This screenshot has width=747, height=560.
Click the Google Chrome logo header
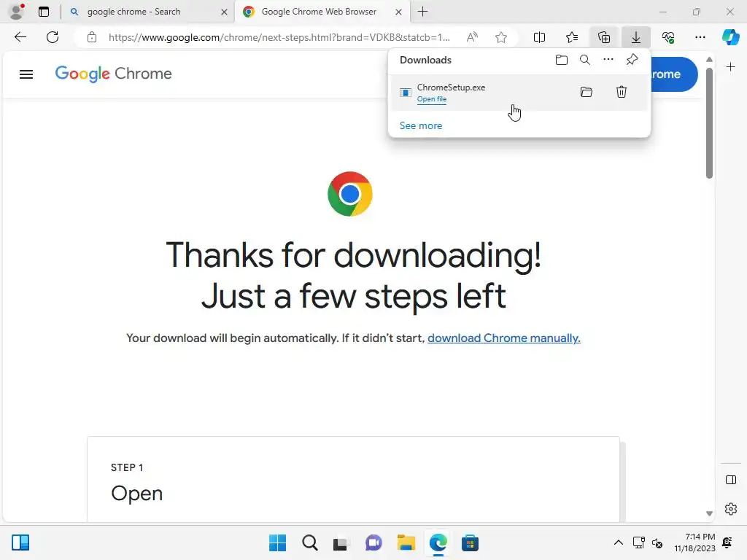pyautogui.click(x=113, y=74)
